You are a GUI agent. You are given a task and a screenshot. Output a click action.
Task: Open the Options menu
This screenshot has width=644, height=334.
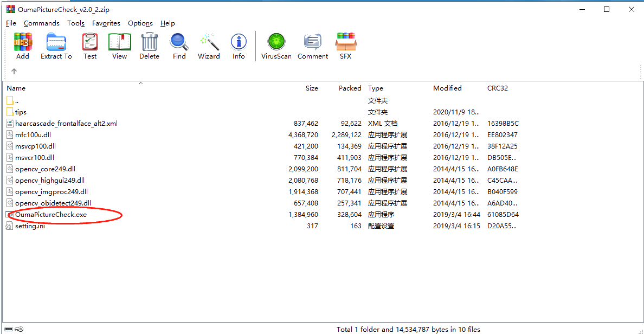tap(140, 23)
